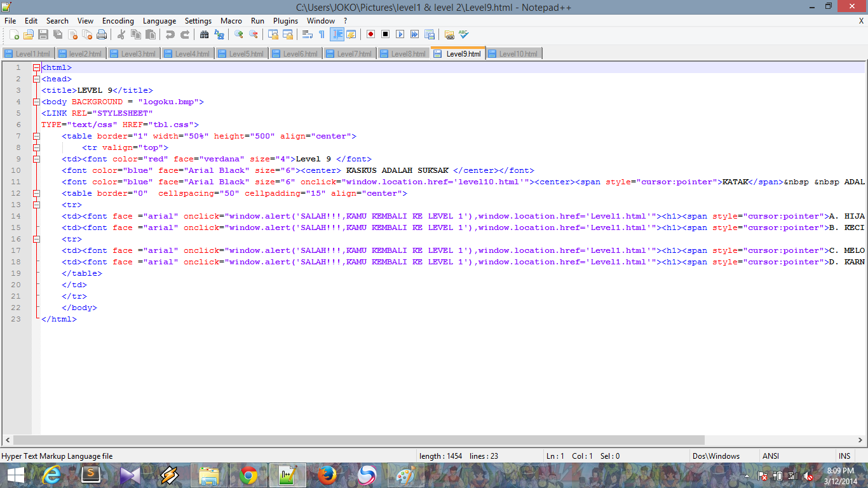Image resolution: width=868 pixels, height=488 pixels.
Task: Click the horizontal scrollbar right arrow
Action: (x=860, y=440)
